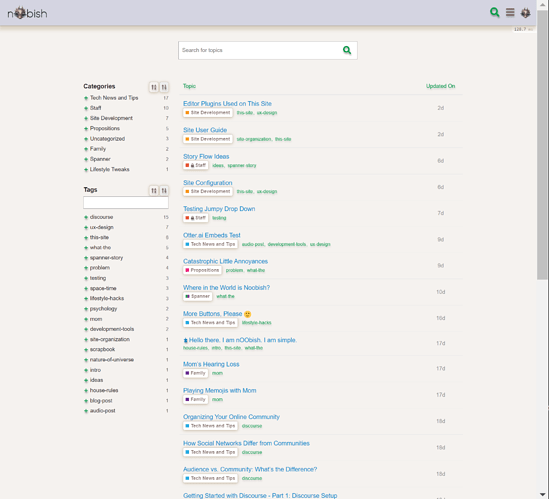The width and height of the screenshot is (549, 499).
Task: Add Tech News and Tips category via plus icon
Action: click(86, 98)
